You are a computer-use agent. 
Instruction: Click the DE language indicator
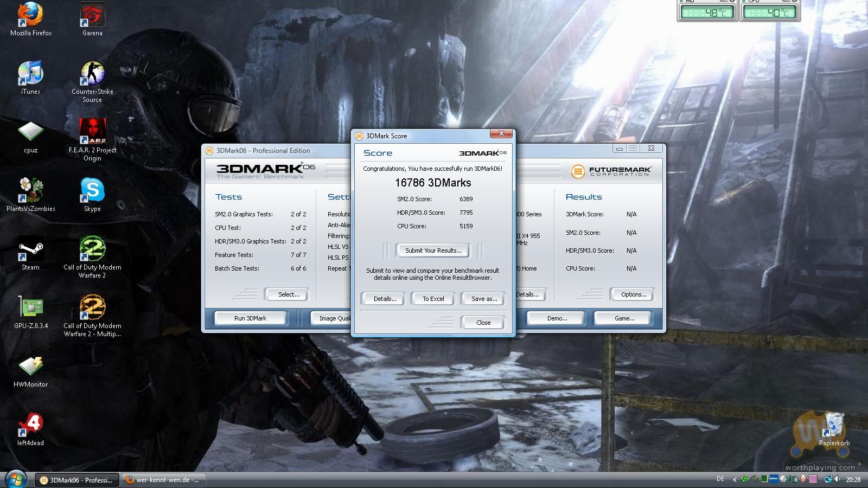(720, 479)
